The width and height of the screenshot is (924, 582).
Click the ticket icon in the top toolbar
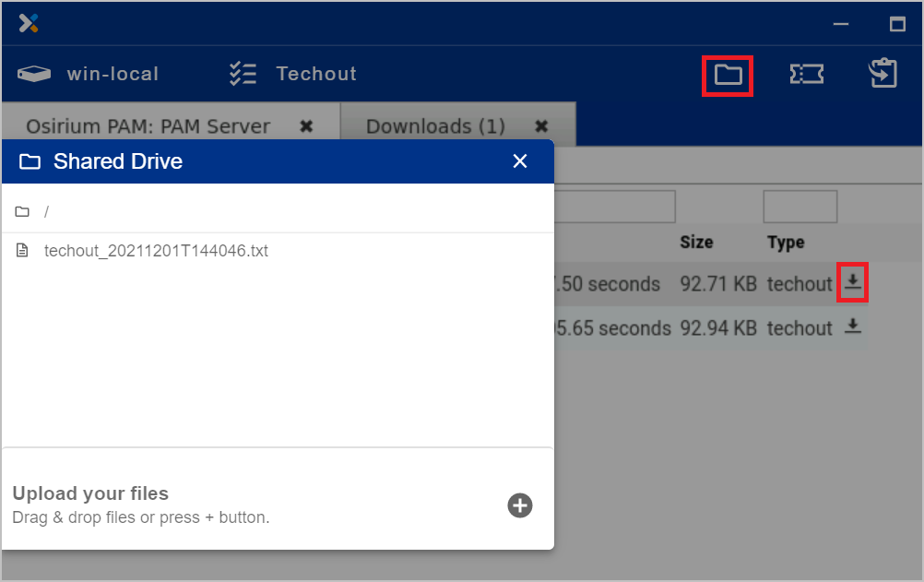point(807,73)
